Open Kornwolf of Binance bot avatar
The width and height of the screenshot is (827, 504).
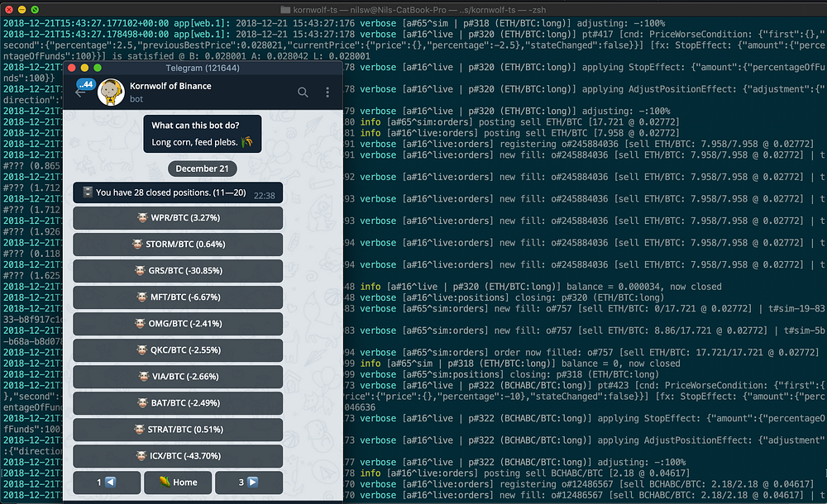pos(112,93)
